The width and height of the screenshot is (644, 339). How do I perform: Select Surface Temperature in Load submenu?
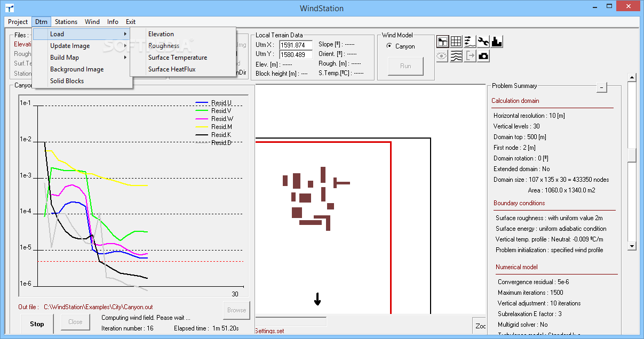(x=183, y=58)
